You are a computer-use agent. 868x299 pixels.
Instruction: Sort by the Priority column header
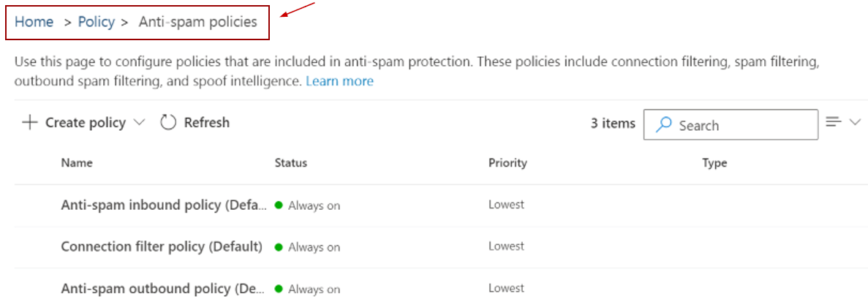point(507,163)
